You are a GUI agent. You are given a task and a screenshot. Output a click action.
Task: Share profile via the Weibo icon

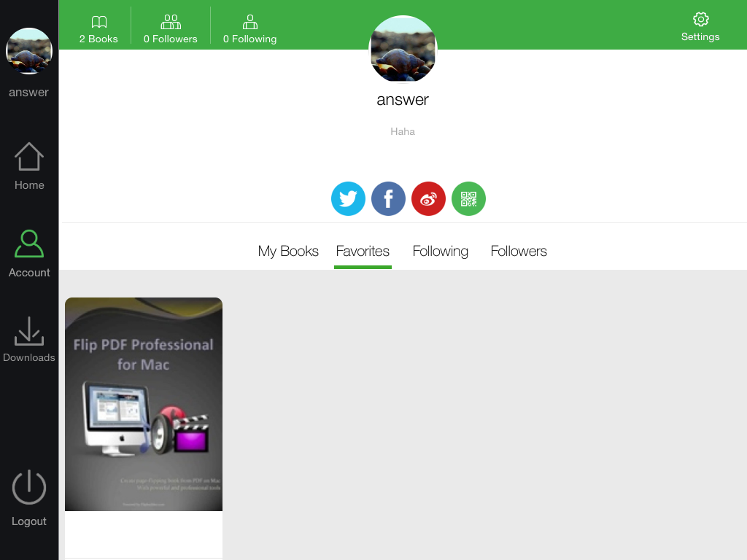point(428,198)
